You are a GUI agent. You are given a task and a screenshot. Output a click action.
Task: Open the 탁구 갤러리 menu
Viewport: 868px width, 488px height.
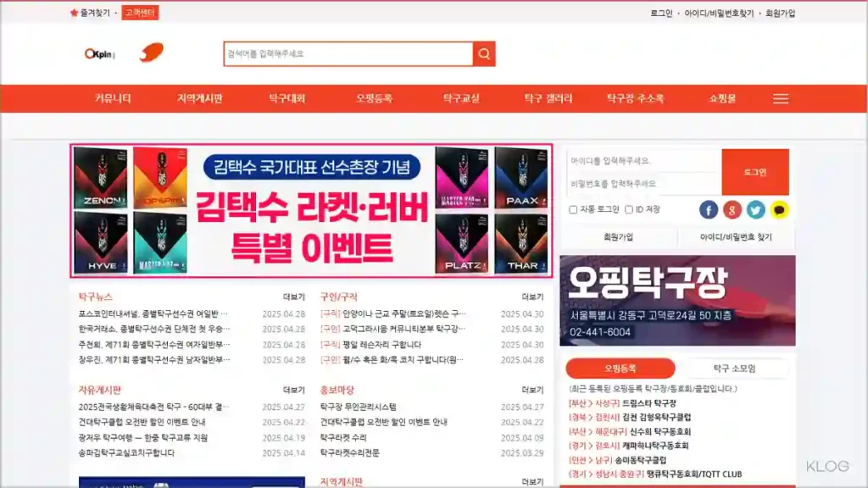pos(548,98)
